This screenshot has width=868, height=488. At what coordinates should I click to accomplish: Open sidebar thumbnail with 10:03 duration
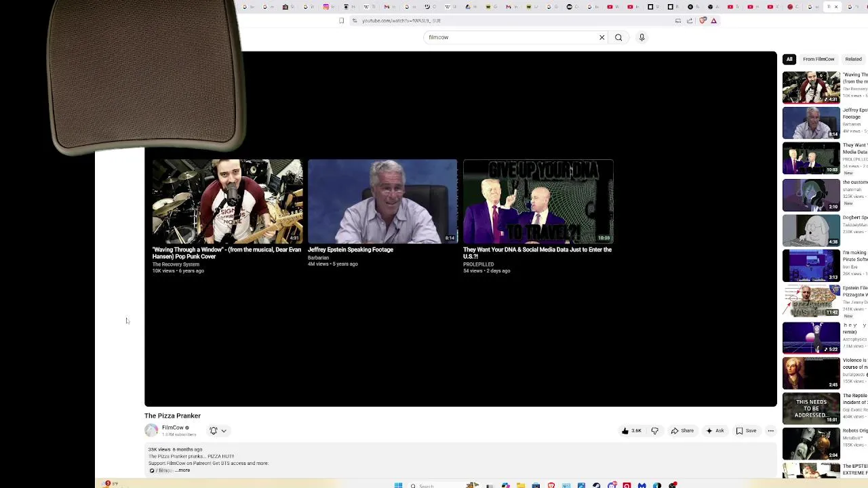(x=811, y=158)
